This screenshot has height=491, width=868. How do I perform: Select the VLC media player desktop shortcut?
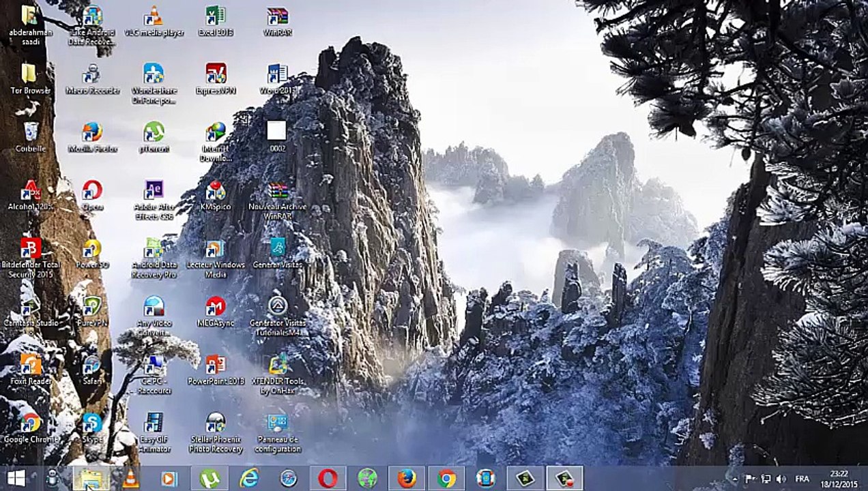point(154,20)
